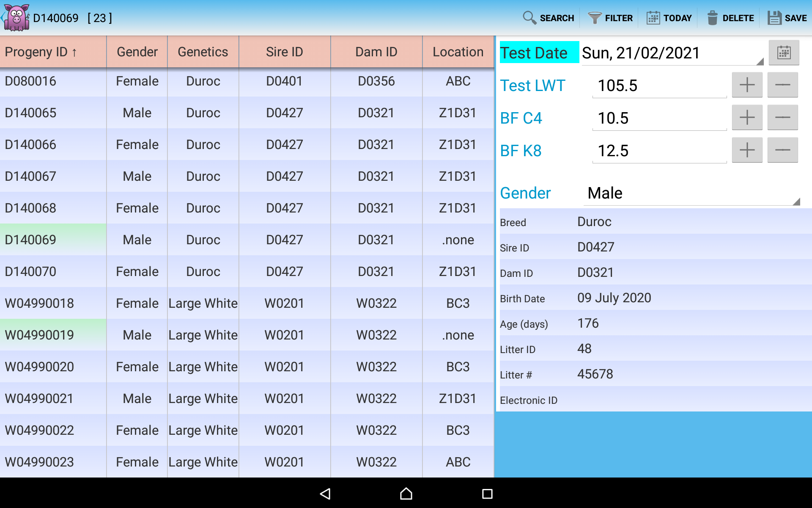
Task: Tap the pig app logo icon
Action: (x=17, y=18)
